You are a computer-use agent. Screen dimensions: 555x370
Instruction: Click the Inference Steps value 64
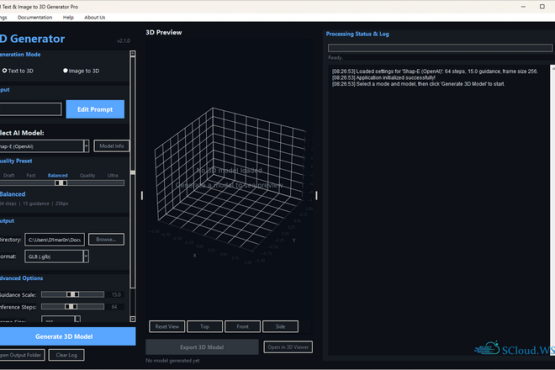click(x=114, y=307)
